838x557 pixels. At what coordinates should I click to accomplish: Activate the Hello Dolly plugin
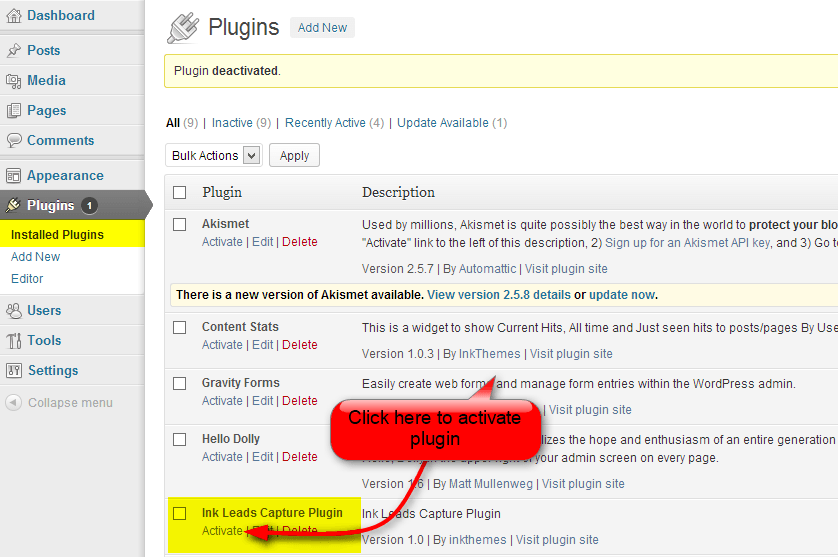[222, 457]
